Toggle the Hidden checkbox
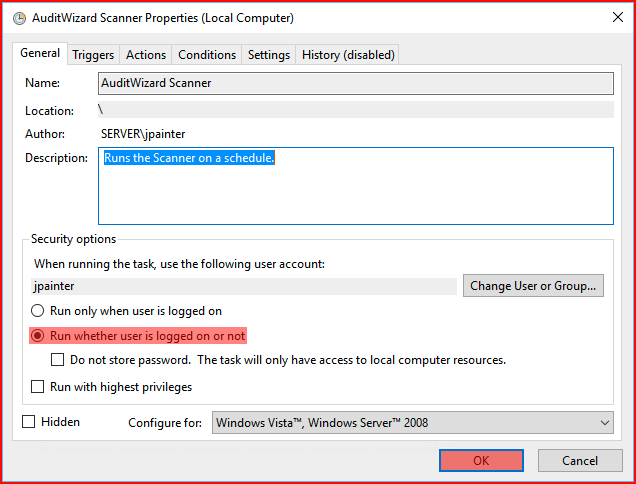 28,422
